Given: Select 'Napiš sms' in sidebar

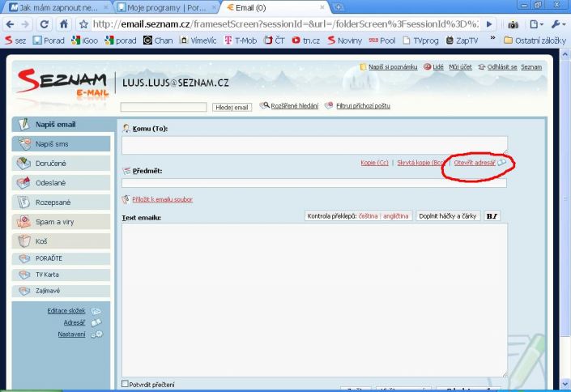Looking at the screenshot, I should click(x=62, y=144).
